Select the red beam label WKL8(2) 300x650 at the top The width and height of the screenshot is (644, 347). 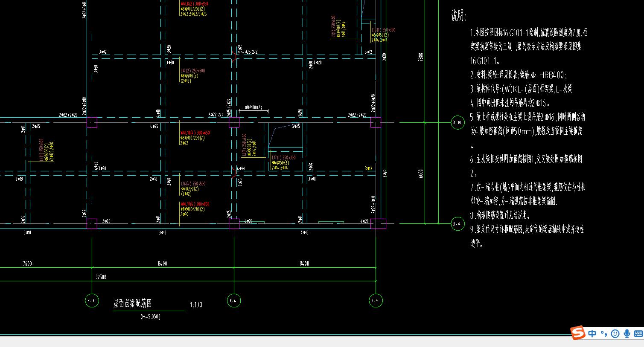(194, 4)
